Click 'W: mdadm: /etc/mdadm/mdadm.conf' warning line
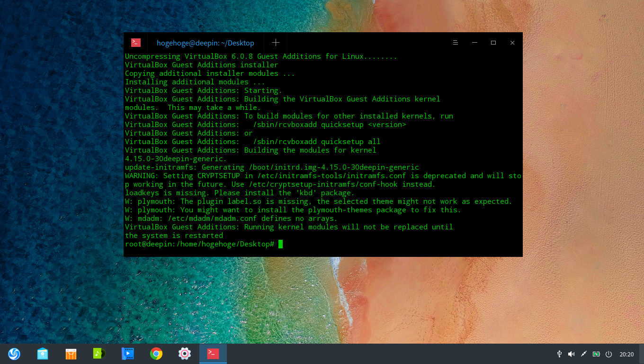 point(231,218)
